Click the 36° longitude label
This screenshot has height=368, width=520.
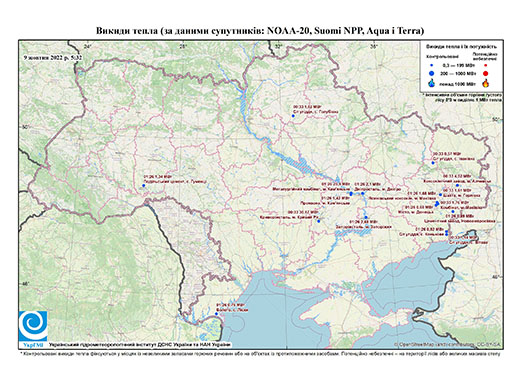[x=374, y=46]
